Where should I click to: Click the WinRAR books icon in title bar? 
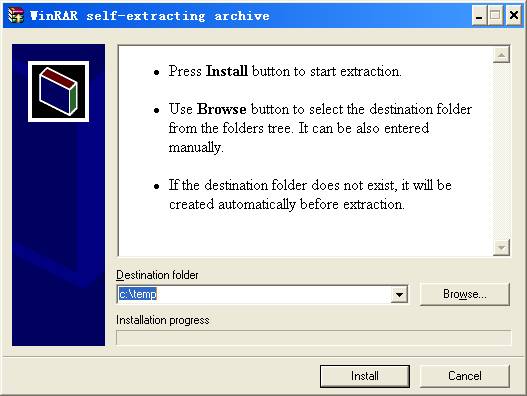(16, 15)
